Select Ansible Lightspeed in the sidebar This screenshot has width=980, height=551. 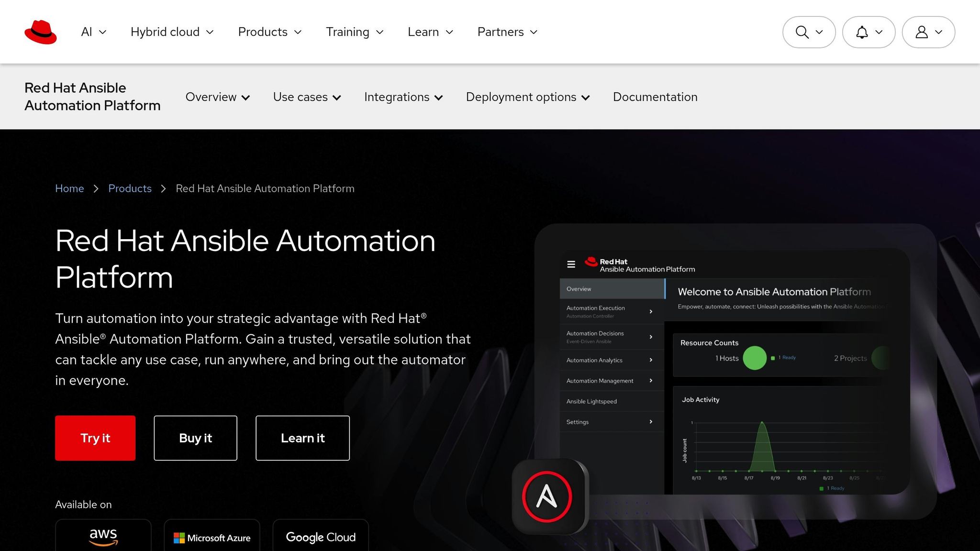coord(591,401)
